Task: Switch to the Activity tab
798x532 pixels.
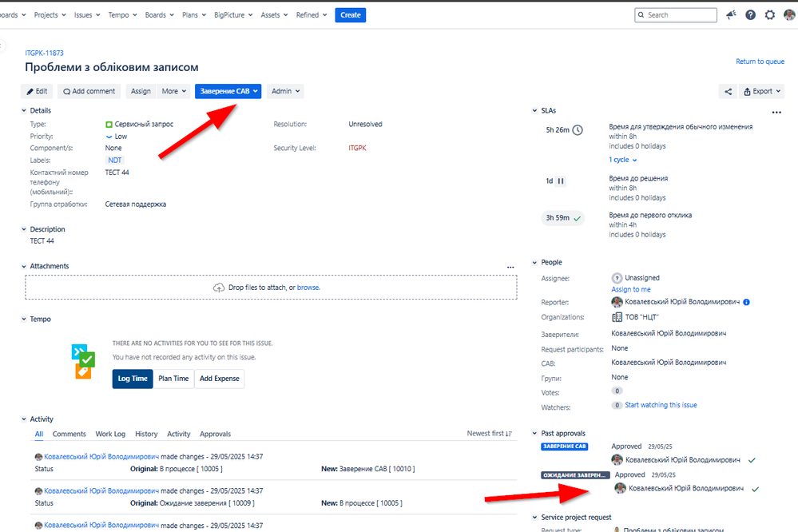Action: coord(179,435)
